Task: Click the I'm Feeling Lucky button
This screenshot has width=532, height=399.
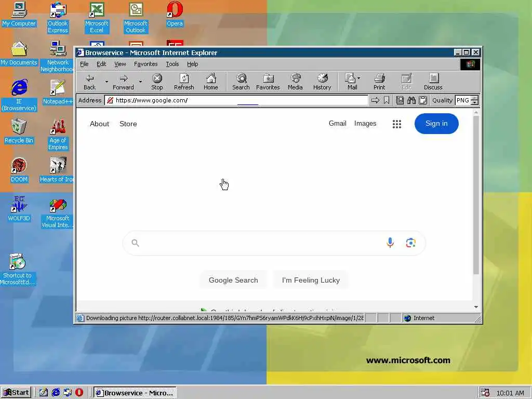Action: pyautogui.click(x=311, y=280)
